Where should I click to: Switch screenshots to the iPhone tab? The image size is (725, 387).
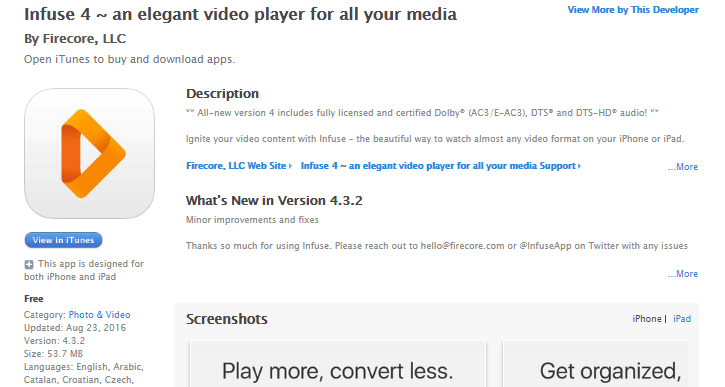coord(647,319)
